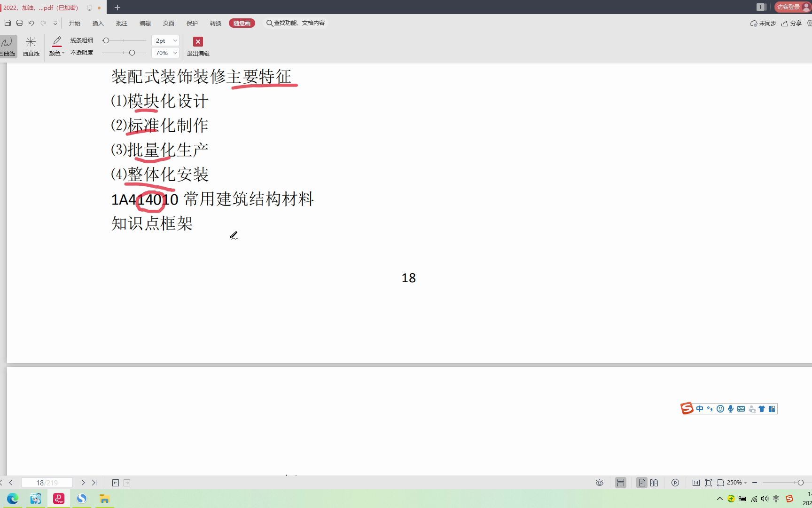812x508 pixels.
Task: Open Sogou skin shirt icon
Action: pos(762,409)
